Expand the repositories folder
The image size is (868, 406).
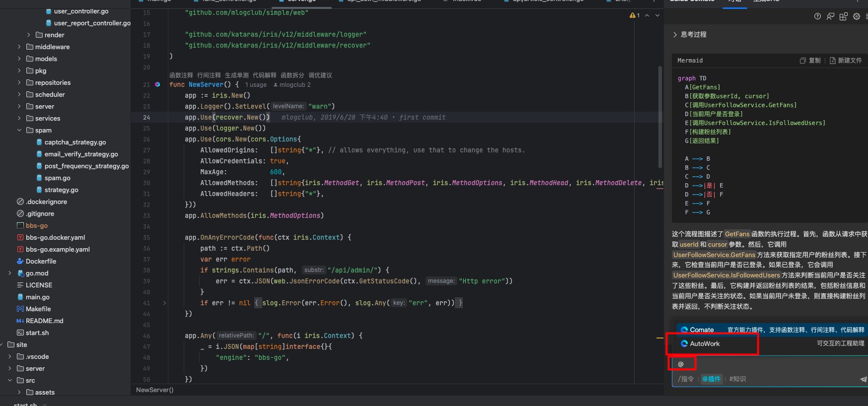coord(19,82)
